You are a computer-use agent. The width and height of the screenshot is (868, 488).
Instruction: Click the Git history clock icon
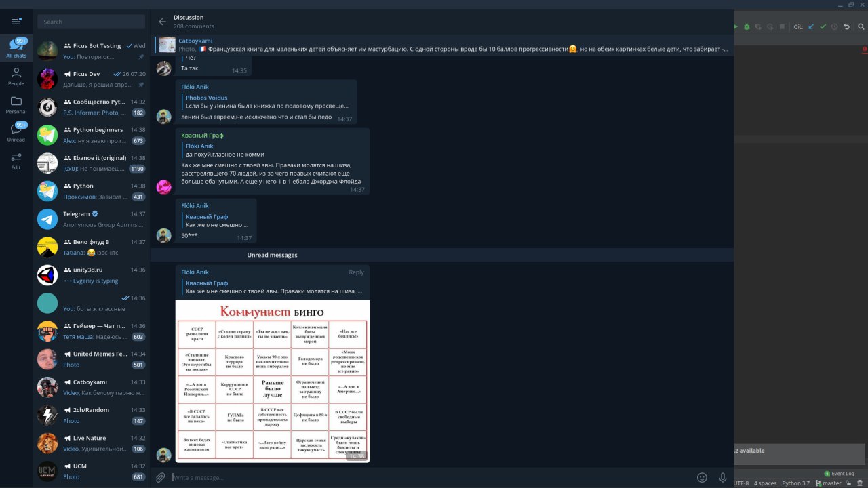(x=835, y=27)
